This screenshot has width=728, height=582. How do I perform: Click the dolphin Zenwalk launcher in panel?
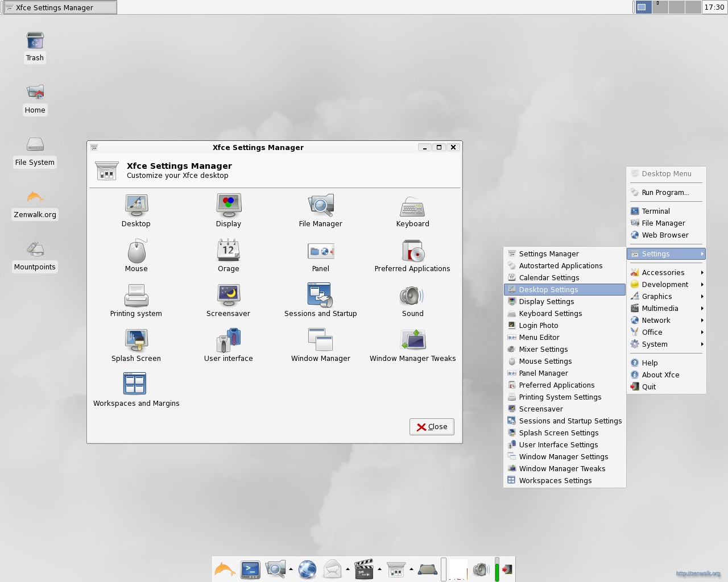coord(225,569)
